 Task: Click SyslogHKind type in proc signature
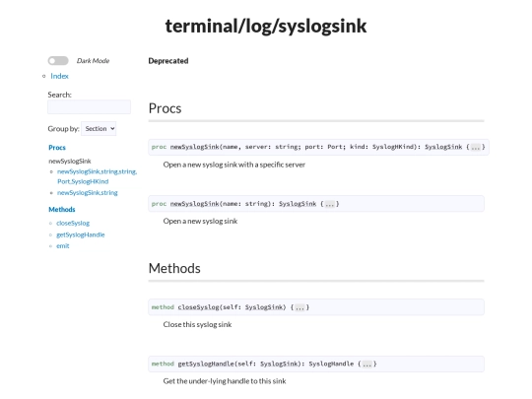point(393,147)
